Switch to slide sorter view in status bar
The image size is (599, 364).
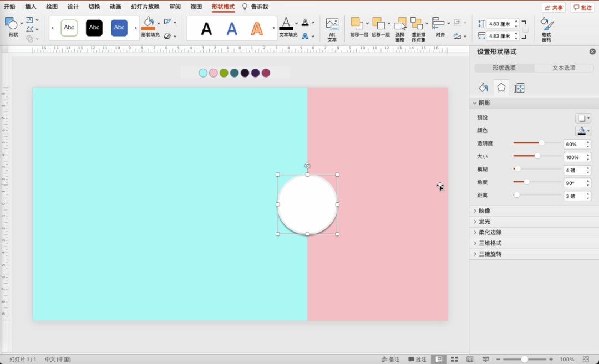454,360
